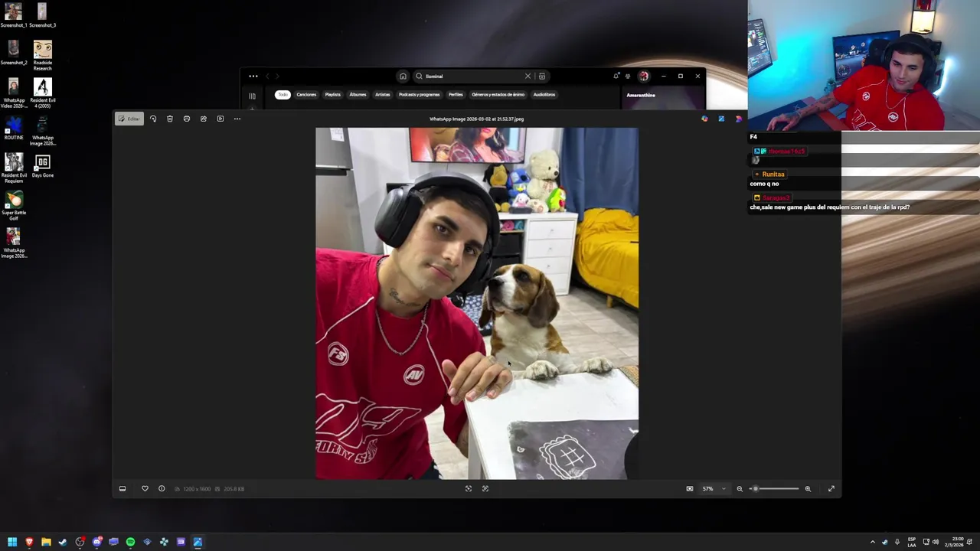Open the volume control in the system tray

click(x=936, y=542)
